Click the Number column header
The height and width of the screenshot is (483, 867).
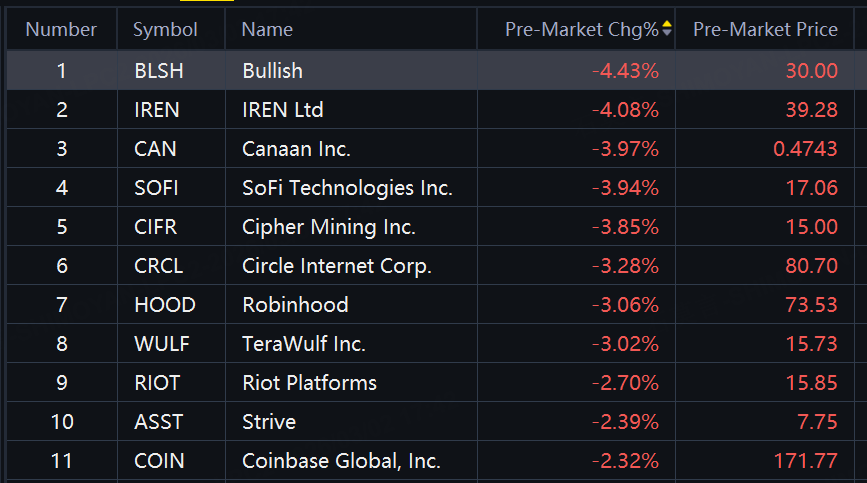pos(61,29)
